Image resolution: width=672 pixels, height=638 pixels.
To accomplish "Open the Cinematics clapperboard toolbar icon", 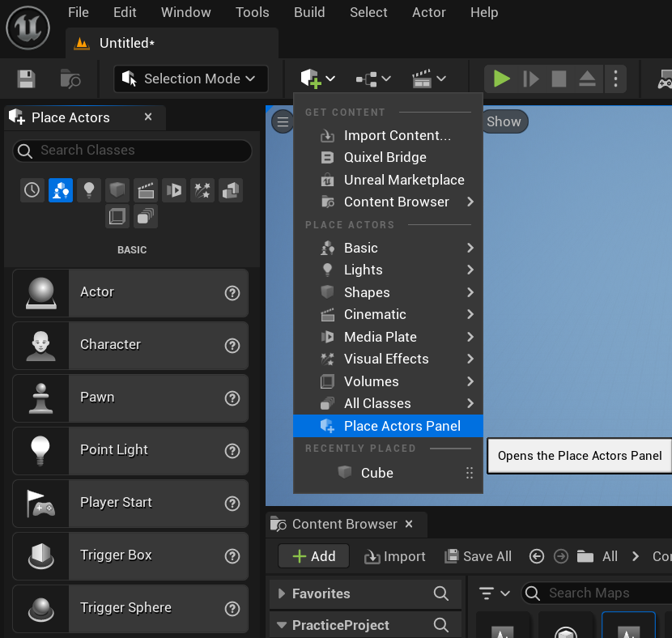I will point(422,79).
